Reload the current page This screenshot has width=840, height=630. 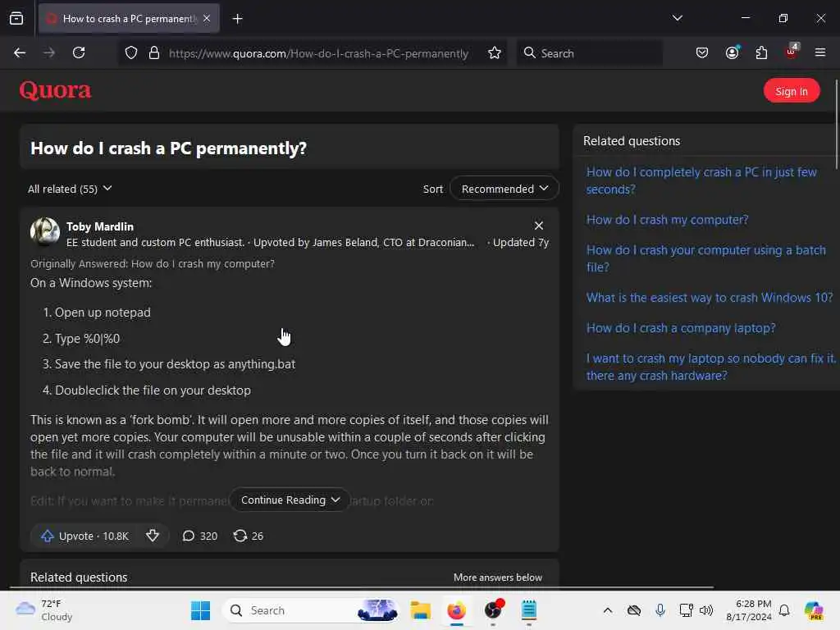coord(79,52)
